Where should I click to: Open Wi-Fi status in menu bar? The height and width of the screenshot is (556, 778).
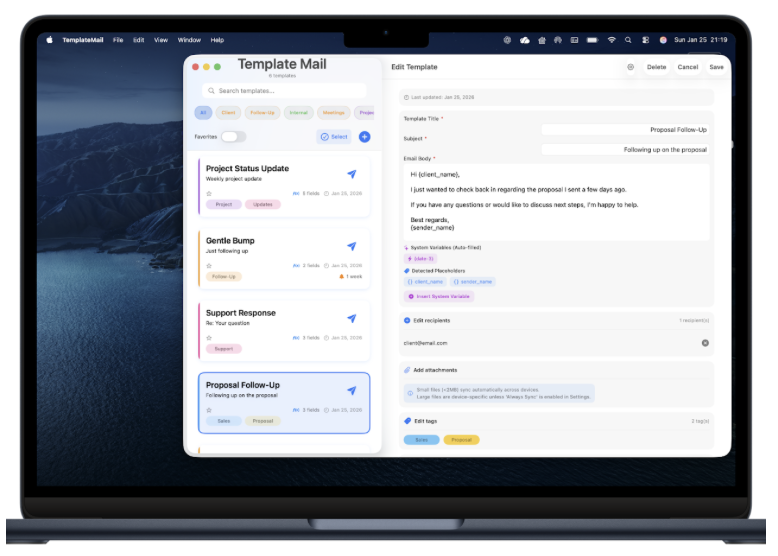pyautogui.click(x=611, y=40)
